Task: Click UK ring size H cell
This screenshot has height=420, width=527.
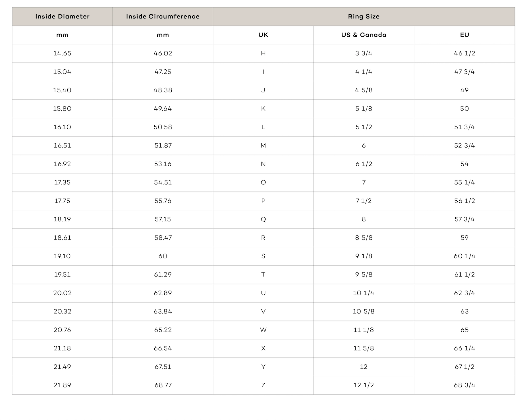Action: [263, 53]
